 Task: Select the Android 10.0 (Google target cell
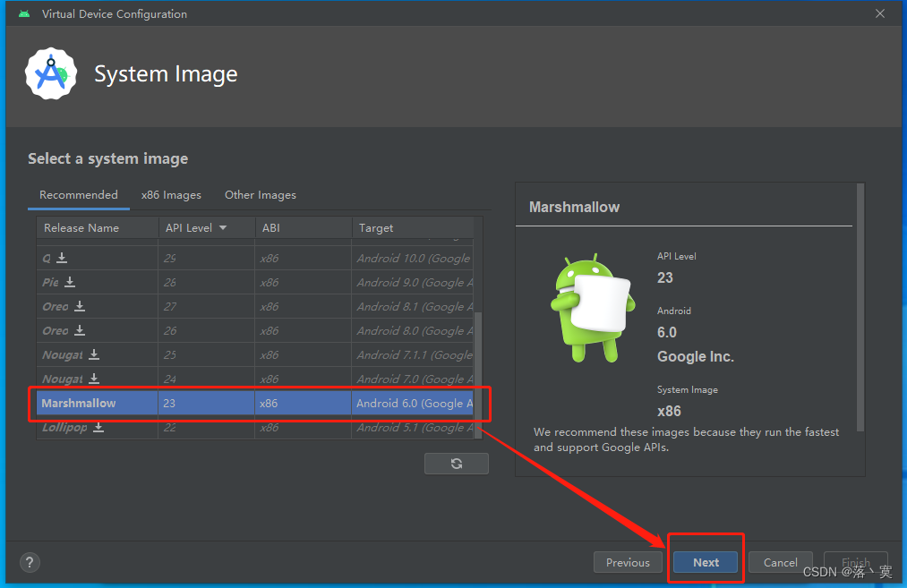[x=413, y=258]
